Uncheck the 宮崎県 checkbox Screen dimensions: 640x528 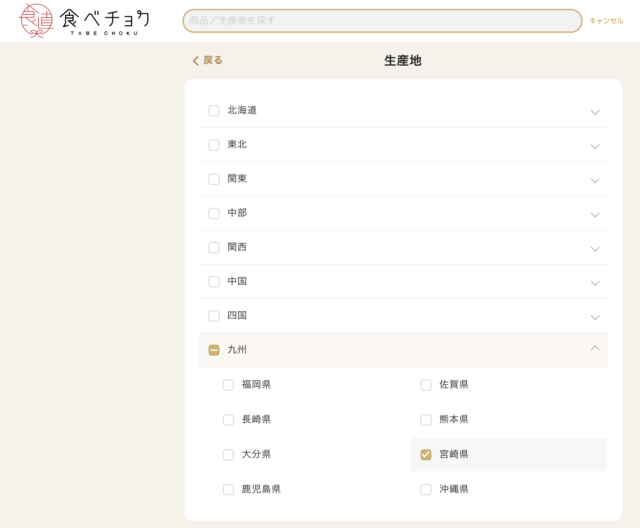[x=426, y=454]
